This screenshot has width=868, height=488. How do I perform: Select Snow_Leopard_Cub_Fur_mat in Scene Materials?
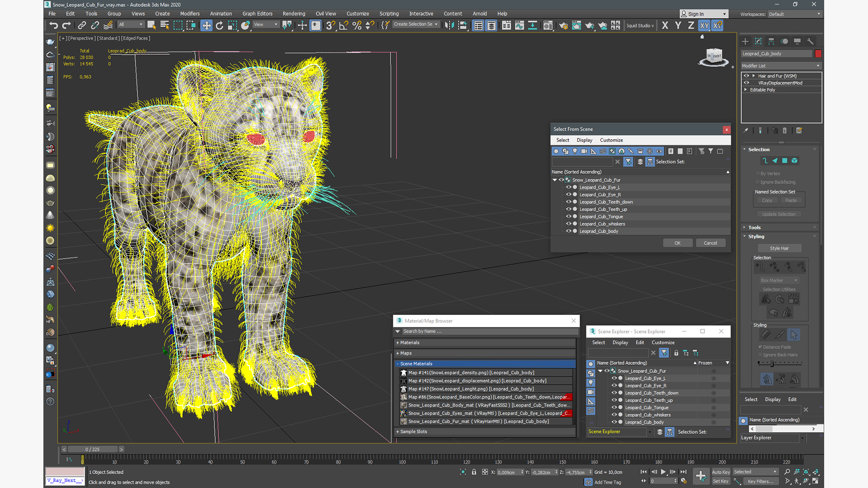[x=486, y=422]
